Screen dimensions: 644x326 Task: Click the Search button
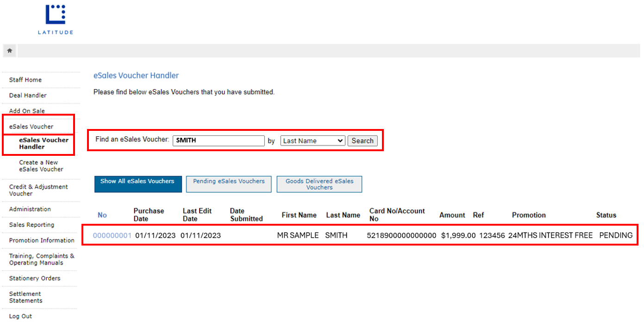click(363, 141)
